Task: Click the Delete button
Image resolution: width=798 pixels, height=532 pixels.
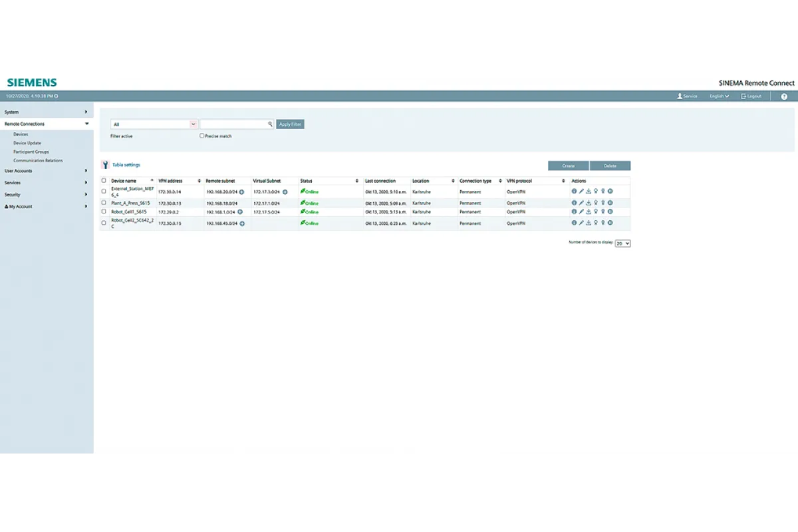Action: (x=610, y=166)
